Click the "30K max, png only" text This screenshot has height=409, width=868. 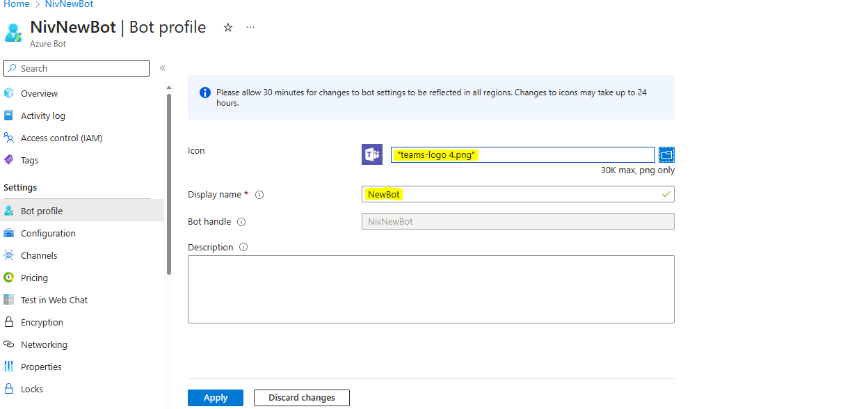638,170
